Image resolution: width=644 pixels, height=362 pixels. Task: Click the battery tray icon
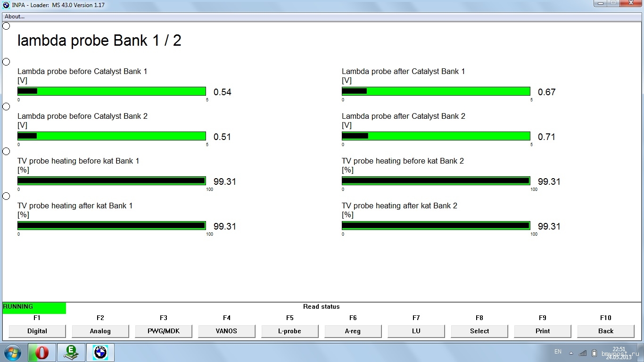[594, 353]
